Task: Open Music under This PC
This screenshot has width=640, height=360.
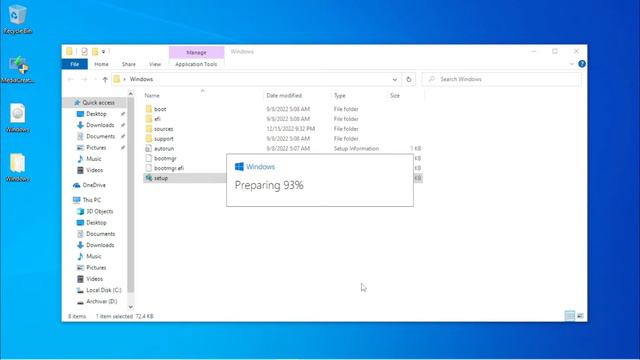Action: coord(93,256)
